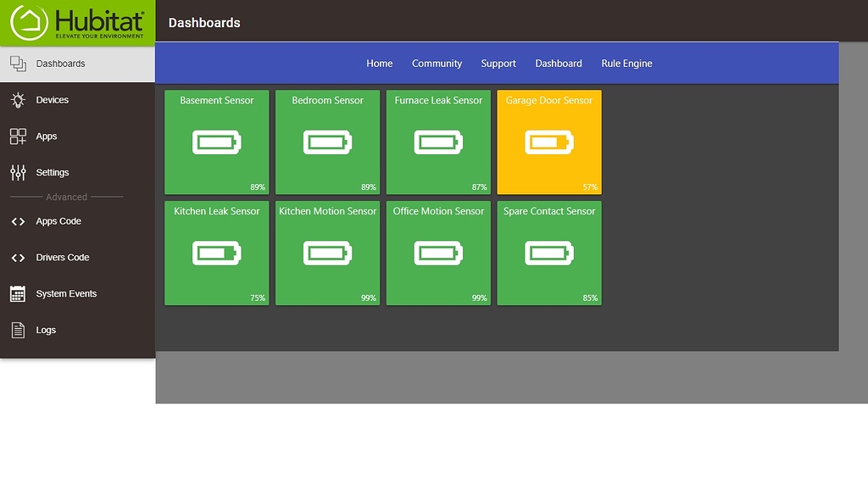
Task: Open the Home menu item
Action: pyautogui.click(x=379, y=63)
